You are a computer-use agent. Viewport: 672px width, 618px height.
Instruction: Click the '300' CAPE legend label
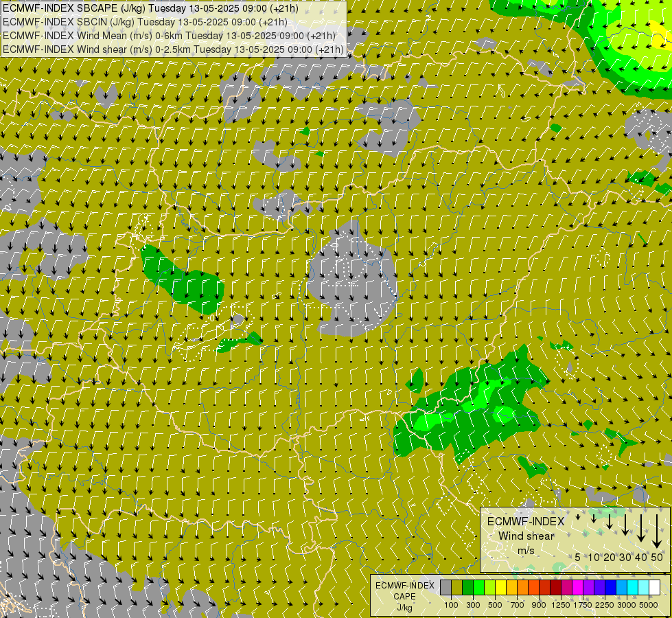pyautogui.click(x=473, y=605)
